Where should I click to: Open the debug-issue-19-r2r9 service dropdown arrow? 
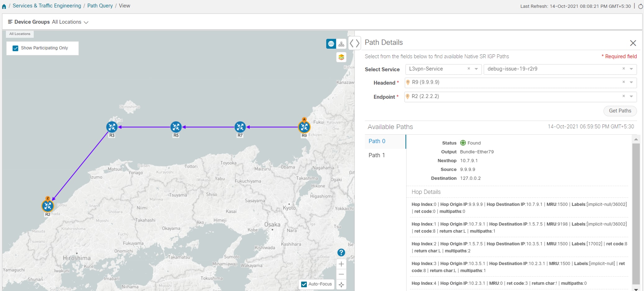click(632, 69)
